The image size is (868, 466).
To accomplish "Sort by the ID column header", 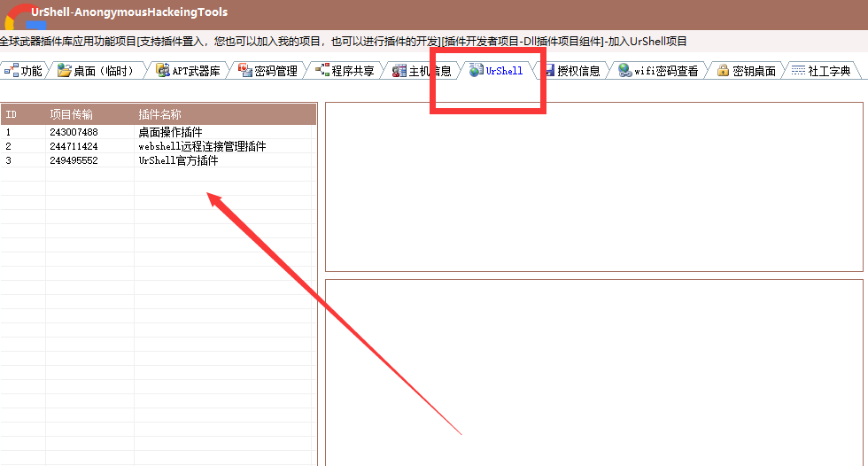I will tap(23, 114).
